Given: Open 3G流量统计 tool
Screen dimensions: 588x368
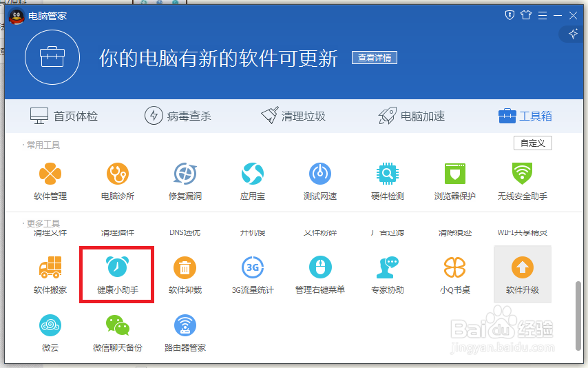Looking at the screenshot, I should (253, 275).
